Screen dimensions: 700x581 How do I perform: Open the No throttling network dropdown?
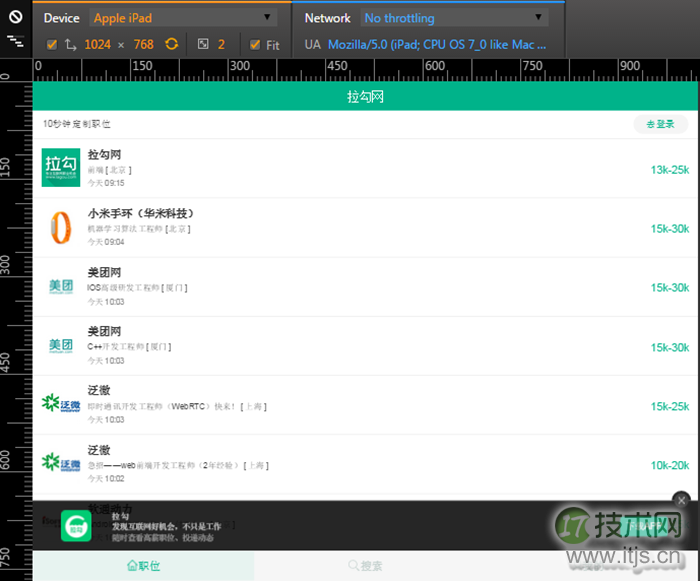[x=454, y=18]
